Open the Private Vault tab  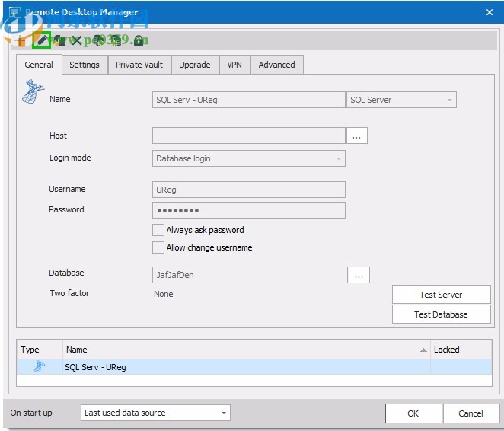pyautogui.click(x=139, y=65)
